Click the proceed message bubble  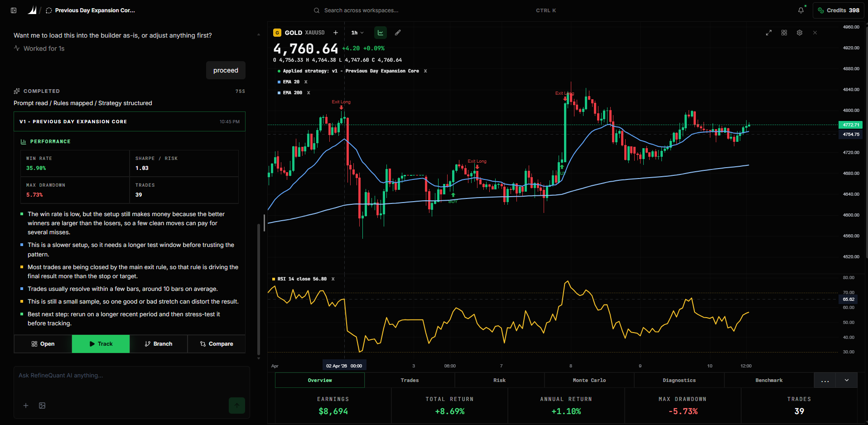coord(226,70)
